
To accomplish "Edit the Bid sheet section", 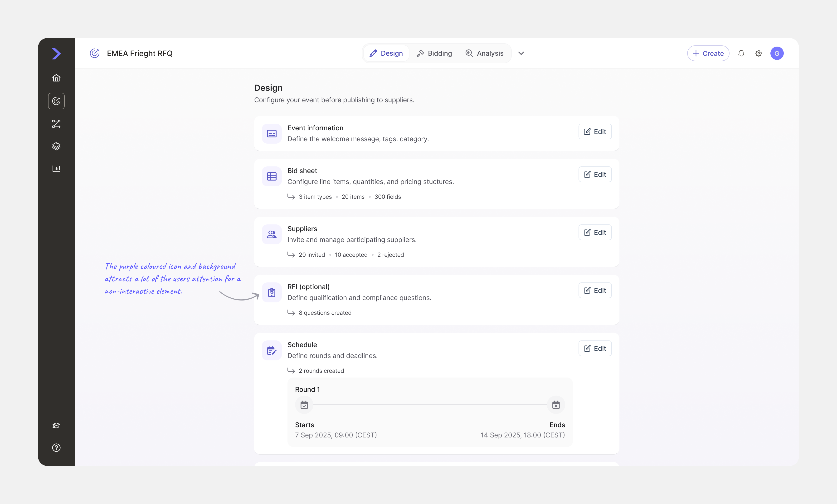I will (x=595, y=174).
